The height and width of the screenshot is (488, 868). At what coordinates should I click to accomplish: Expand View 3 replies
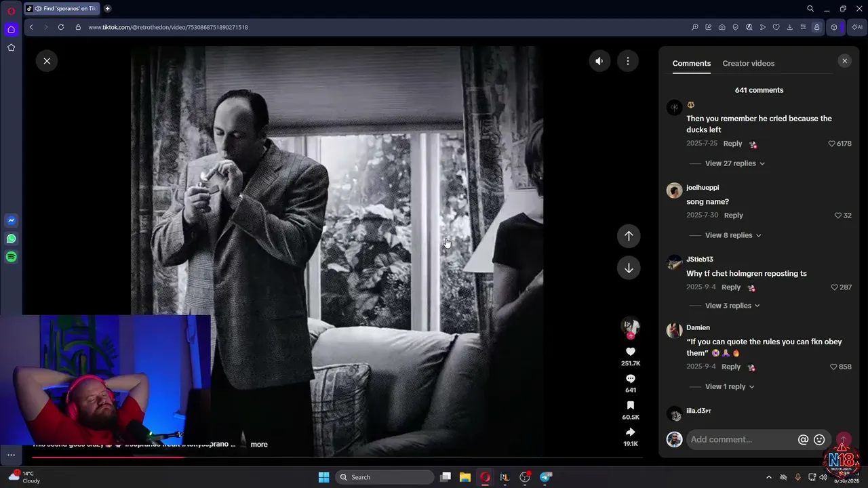click(x=732, y=306)
